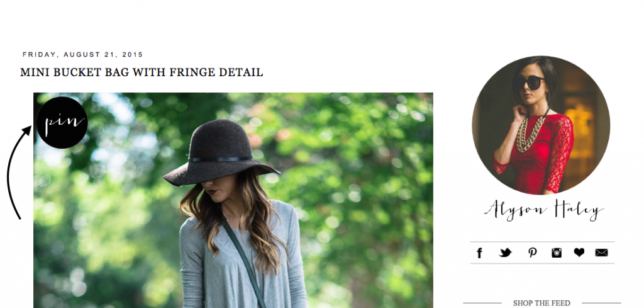Screen dimensions: 644x308
Task: Click the black circular pin button
Action: click(x=62, y=123)
